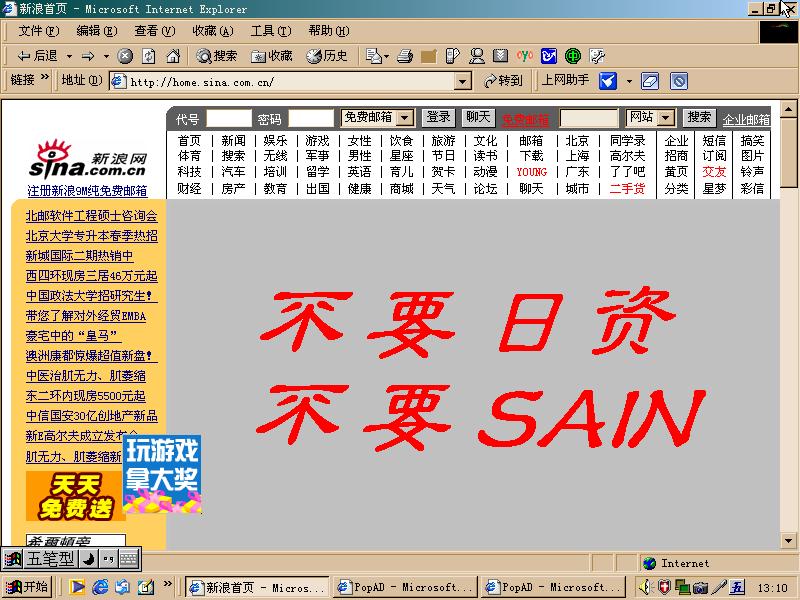Open the 开始 Start button
Screen dimensions: 800x600
click(28, 587)
